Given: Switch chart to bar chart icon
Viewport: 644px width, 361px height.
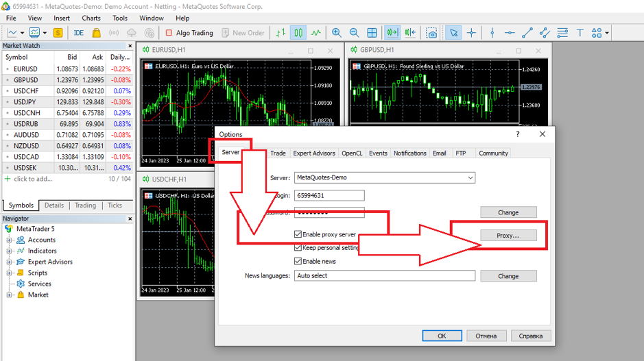Looking at the screenshot, I should [x=281, y=33].
